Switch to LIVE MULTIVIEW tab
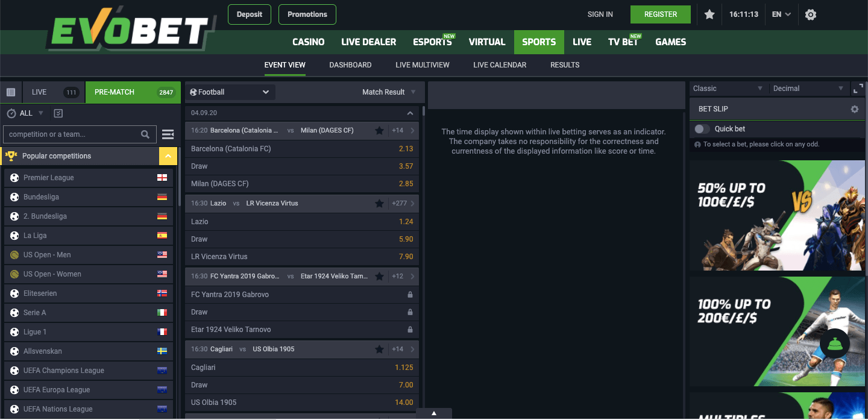 click(x=422, y=65)
